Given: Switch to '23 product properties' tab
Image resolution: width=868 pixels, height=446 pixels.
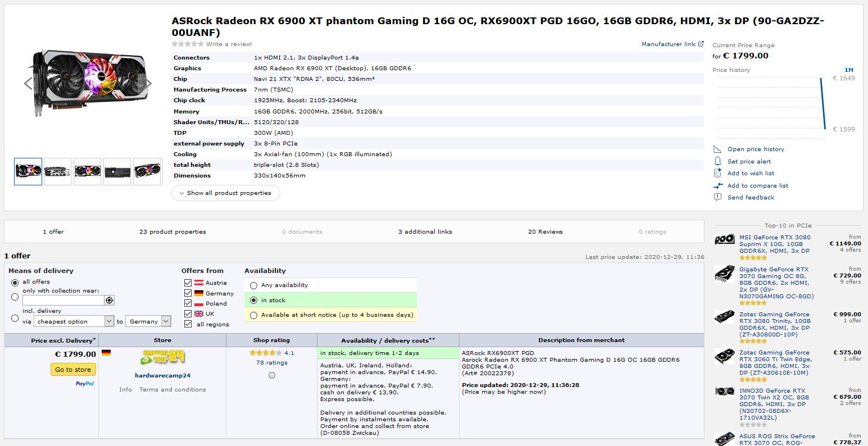Looking at the screenshot, I should coord(172,231).
